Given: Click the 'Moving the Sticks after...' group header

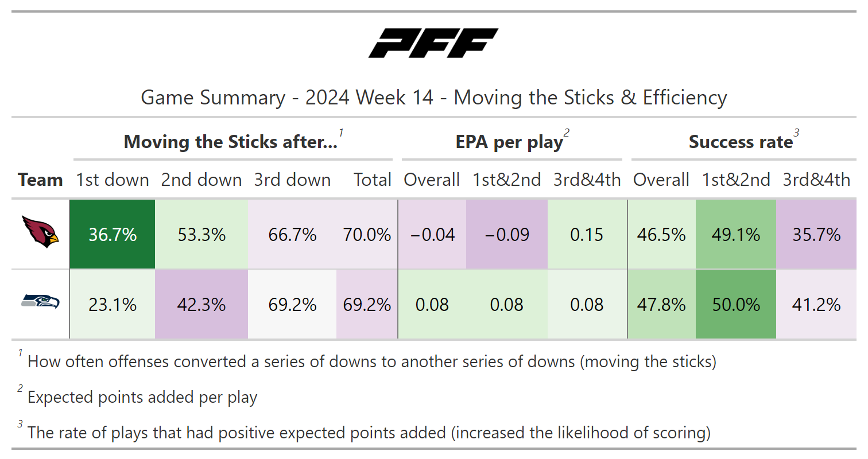Looking at the screenshot, I should tap(231, 142).
